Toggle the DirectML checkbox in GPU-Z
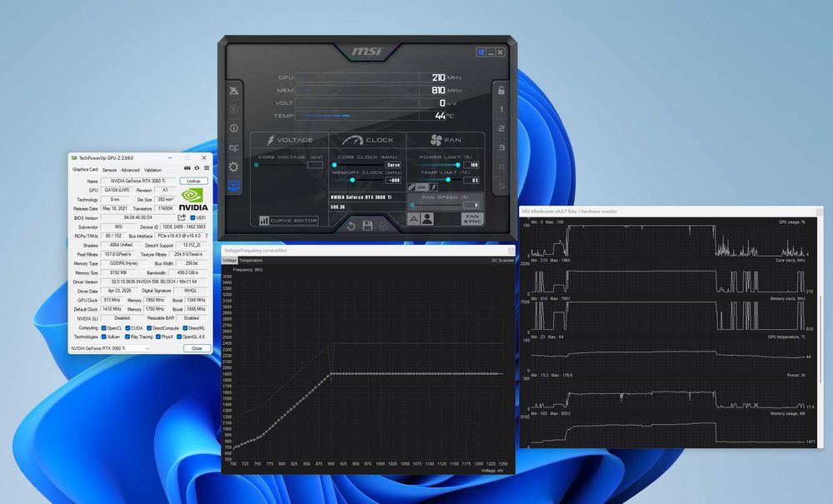Viewport: 833px width, 504px height. (185, 328)
